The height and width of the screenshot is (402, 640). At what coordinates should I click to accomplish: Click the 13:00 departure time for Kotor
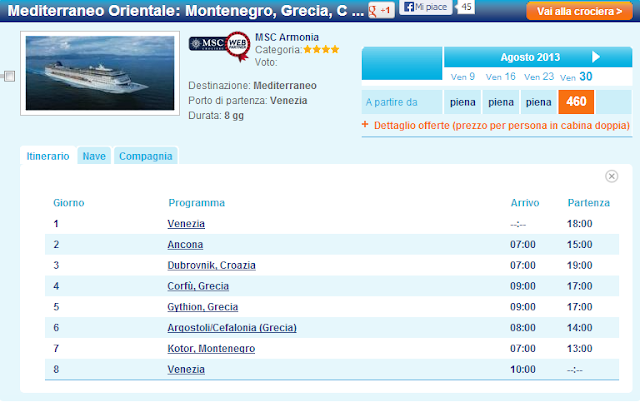click(580, 349)
